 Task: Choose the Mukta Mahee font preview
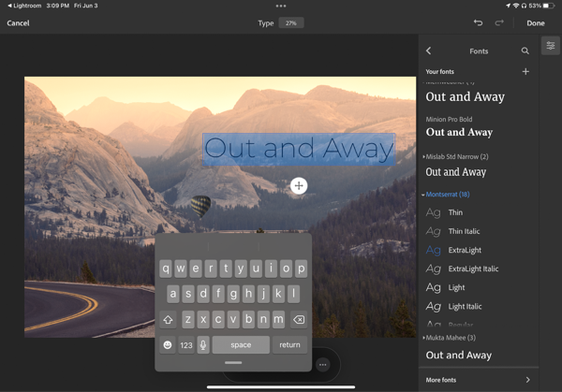coord(459,355)
